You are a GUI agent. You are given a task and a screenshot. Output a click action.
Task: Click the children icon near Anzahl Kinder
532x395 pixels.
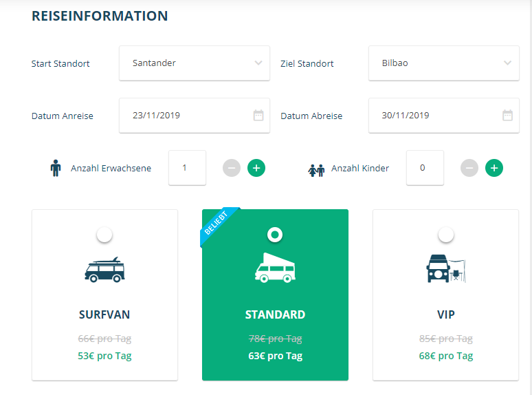point(317,171)
